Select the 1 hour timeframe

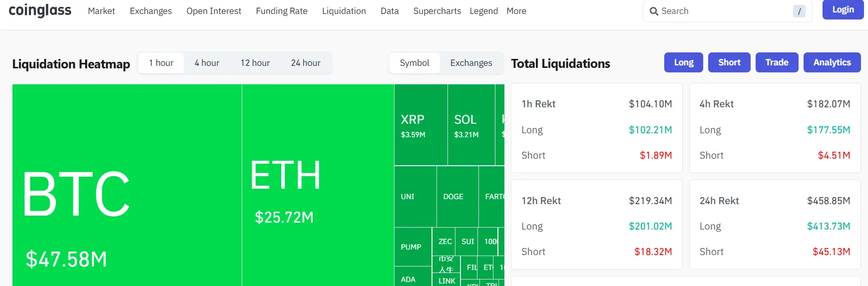[161, 63]
